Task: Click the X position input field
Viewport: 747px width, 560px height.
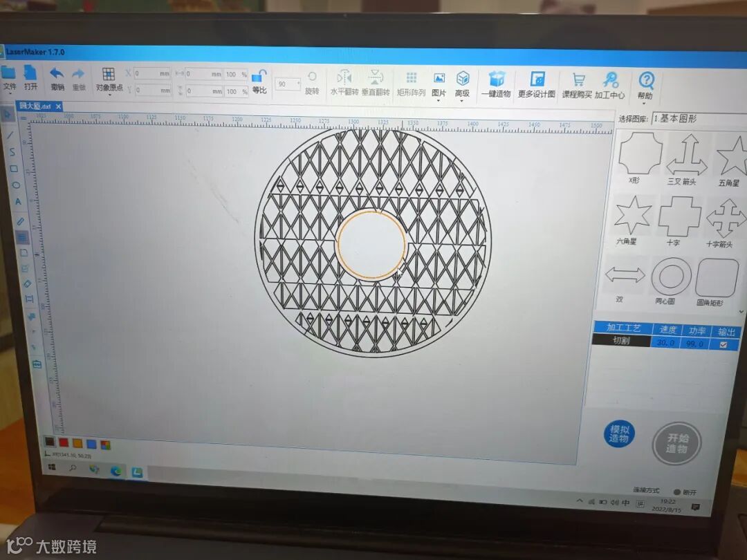Action: (152, 73)
